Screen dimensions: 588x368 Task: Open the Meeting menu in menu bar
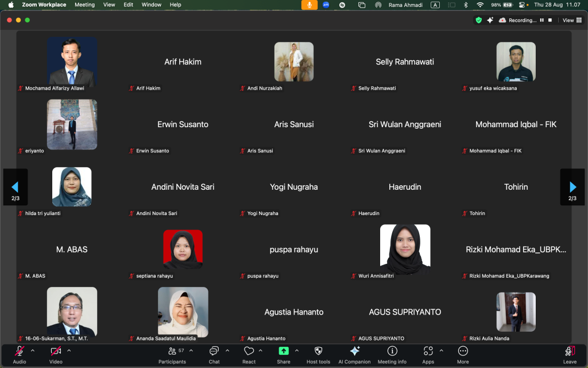point(84,5)
